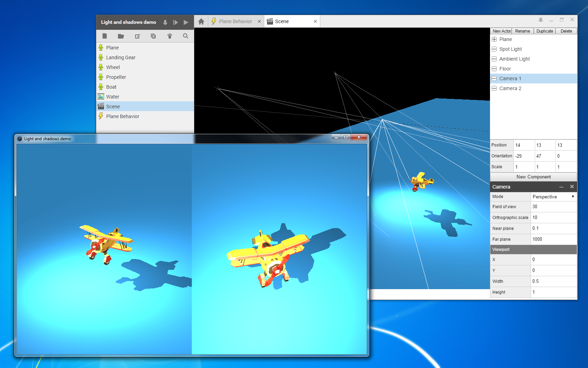Image resolution: width=588 pixels, height=368 pixels.
Task: Go to the home tab icon
Action: pyautogui.click(x=201, y=22)
